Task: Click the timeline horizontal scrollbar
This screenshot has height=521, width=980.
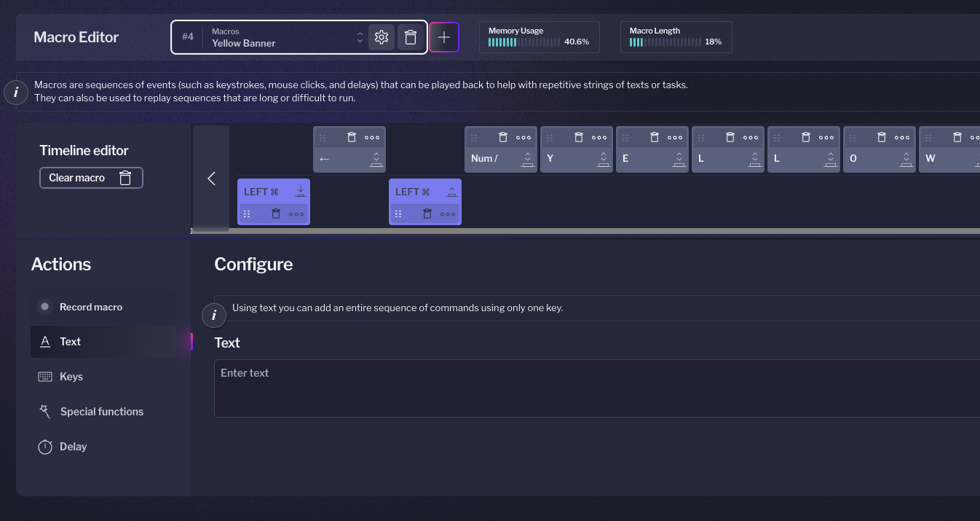Action: tap(585, 231)
